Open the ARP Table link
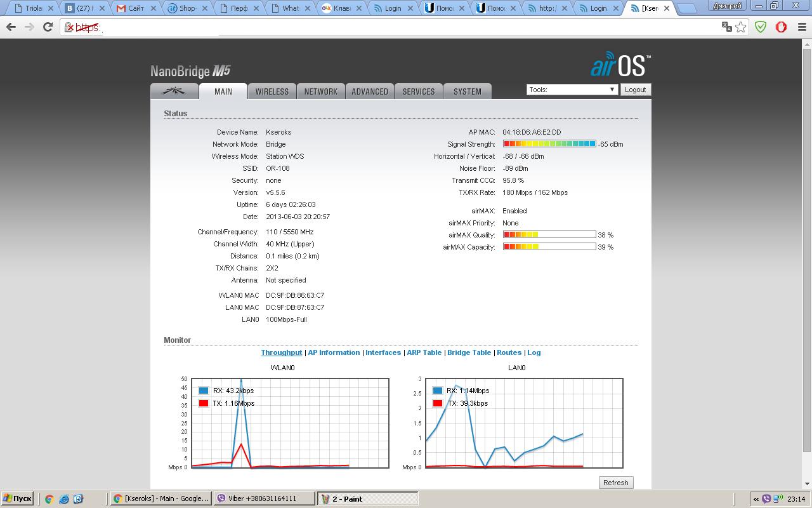The height and width of the screenshot is (508, 812). 424,352
